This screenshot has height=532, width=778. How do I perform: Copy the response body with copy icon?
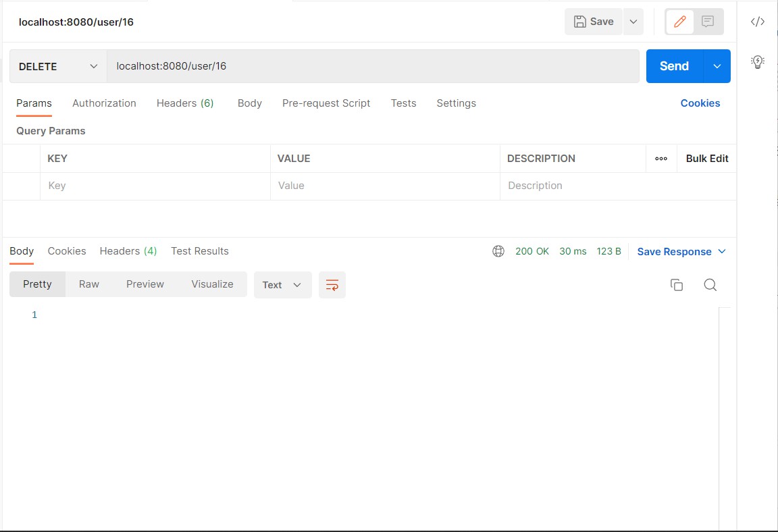[x=676, y=285]
